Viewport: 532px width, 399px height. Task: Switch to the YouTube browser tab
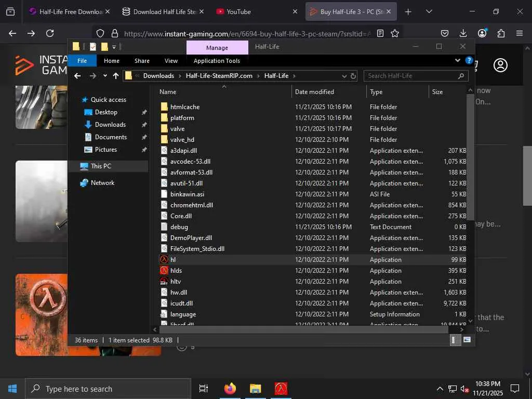257,11
